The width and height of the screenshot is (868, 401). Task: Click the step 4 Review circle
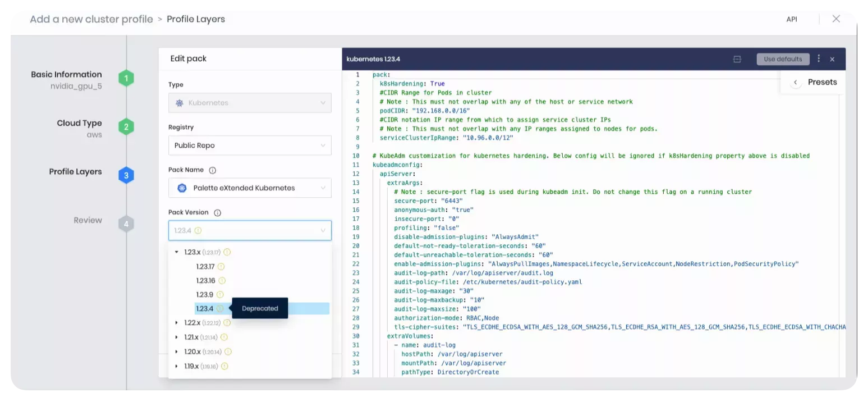(x=126, y=224)
